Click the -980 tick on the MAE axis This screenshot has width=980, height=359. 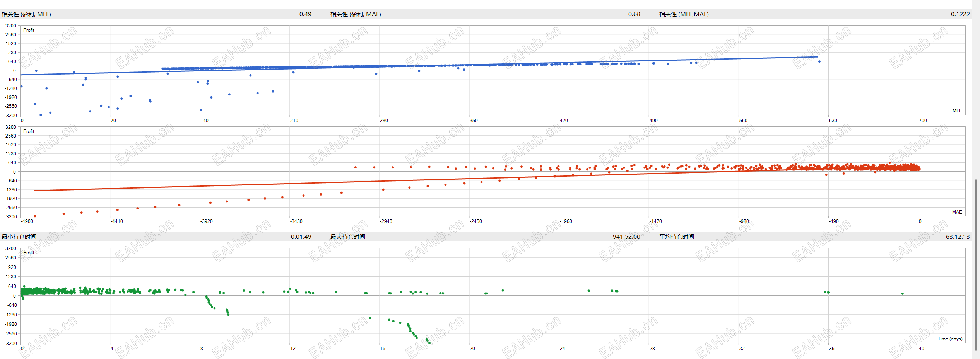[744, 222]
